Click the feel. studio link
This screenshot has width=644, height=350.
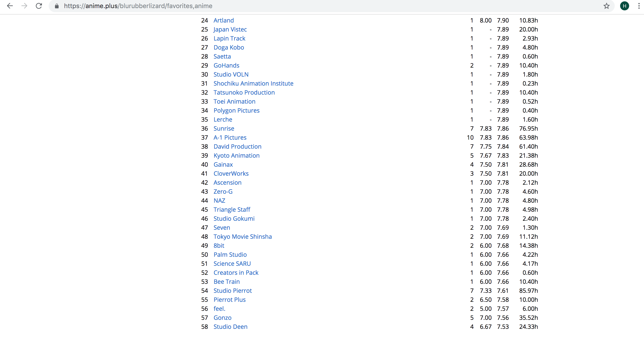[x=219, y=309]
